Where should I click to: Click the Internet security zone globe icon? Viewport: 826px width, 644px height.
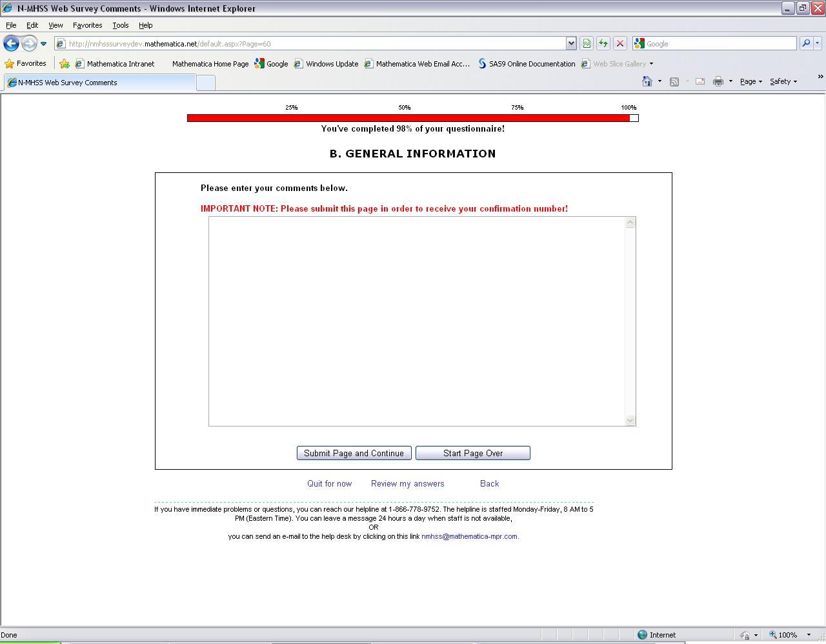click(x=642, y=635)
